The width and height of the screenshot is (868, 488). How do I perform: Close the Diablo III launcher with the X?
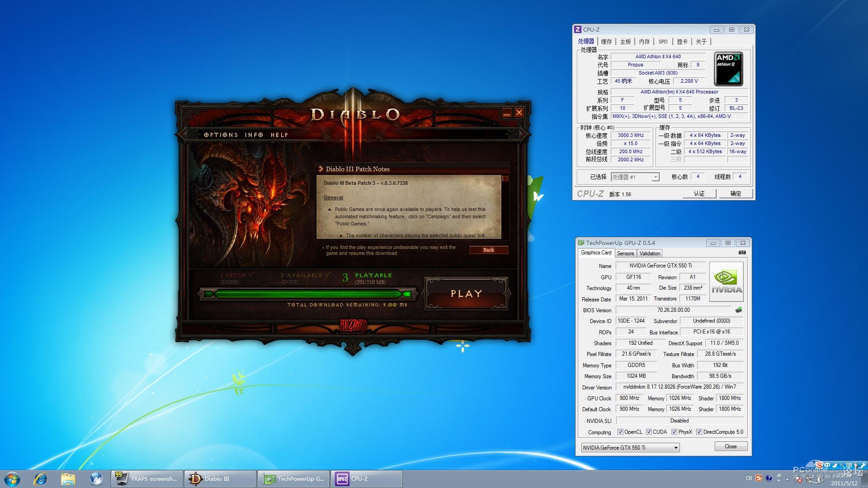pyautogui.click(x=519, y=113)
